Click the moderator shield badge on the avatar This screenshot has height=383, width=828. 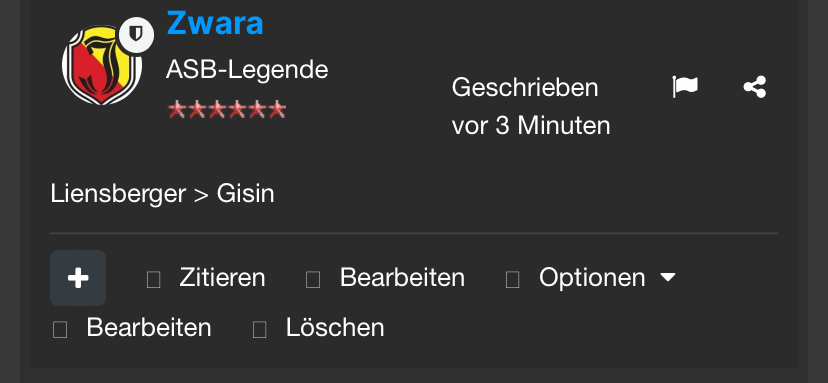click(x=136, y=35)
